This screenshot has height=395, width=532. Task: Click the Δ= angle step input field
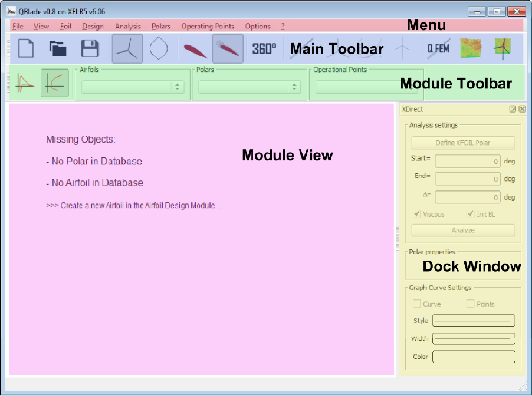click(468, 197)
